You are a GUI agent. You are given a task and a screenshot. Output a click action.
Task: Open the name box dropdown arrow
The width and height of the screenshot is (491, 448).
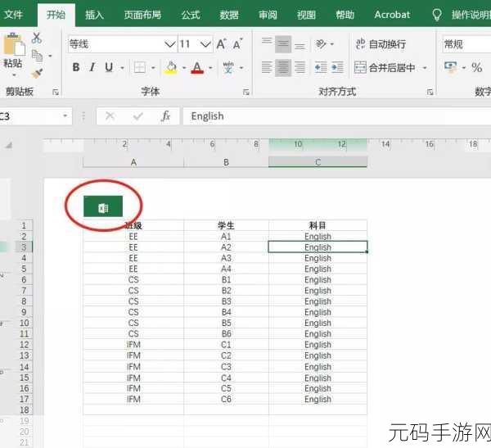click(x=65, y=116)
